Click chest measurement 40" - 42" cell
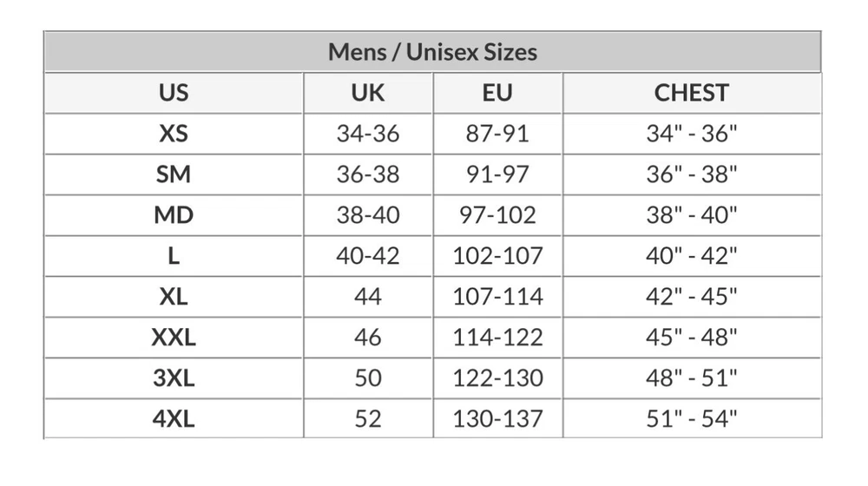The height and width of the screenshot is (486, 868). tap(691, 256)
